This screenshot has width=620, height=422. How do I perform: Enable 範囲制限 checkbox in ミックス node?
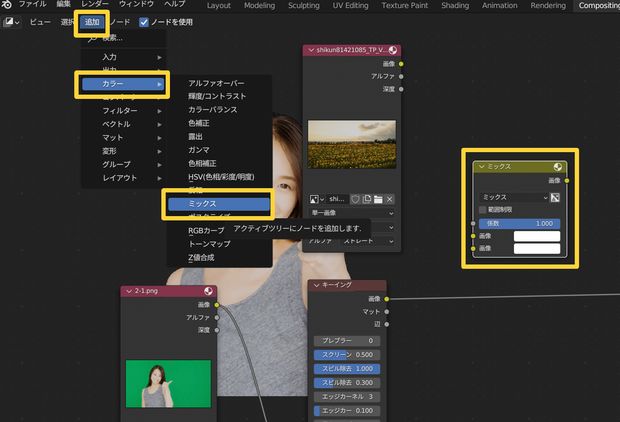click(482, 210)
